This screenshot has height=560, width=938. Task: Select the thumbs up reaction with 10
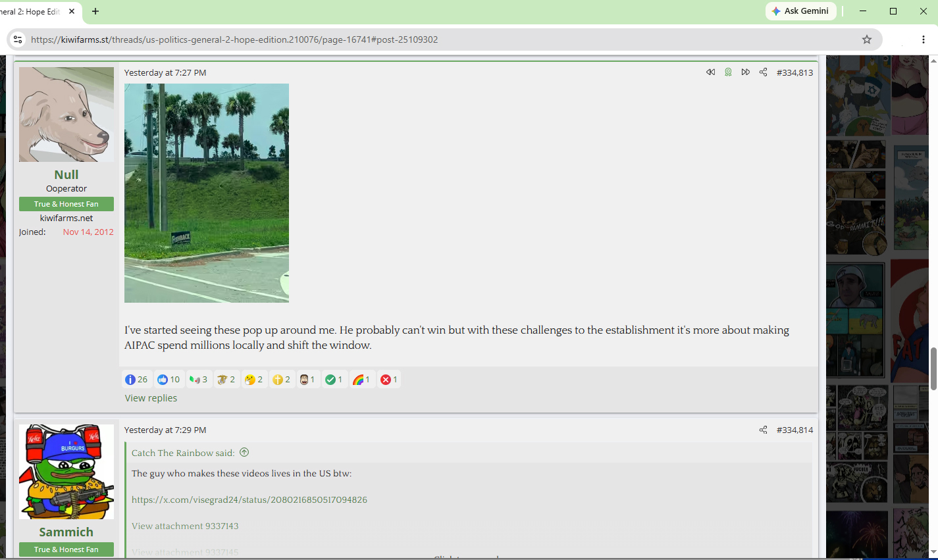click(x=169, y=380)
